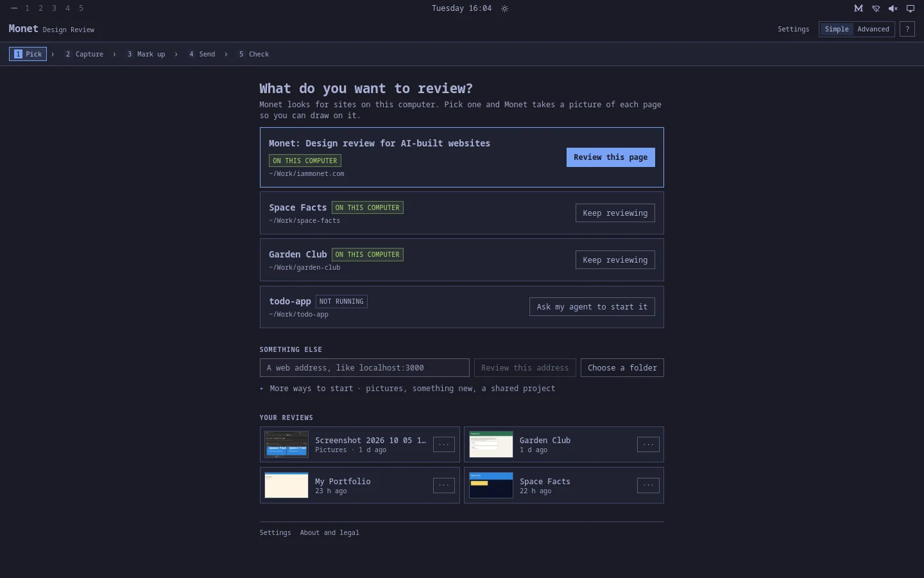Switch to workspace 5

pyautogui.click(x=81, y=8)
